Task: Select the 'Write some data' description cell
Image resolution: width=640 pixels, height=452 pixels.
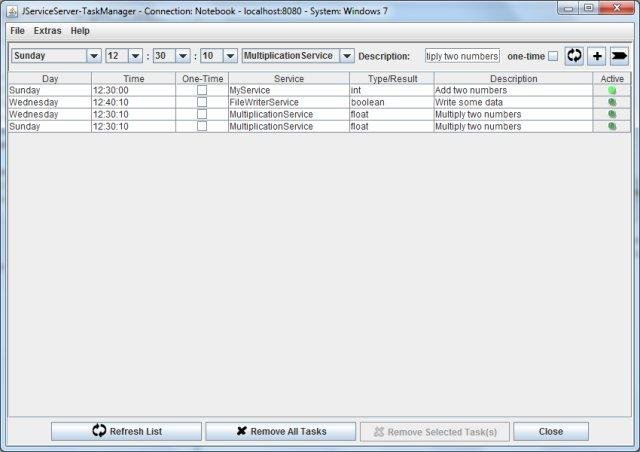Action: point(513,102)
